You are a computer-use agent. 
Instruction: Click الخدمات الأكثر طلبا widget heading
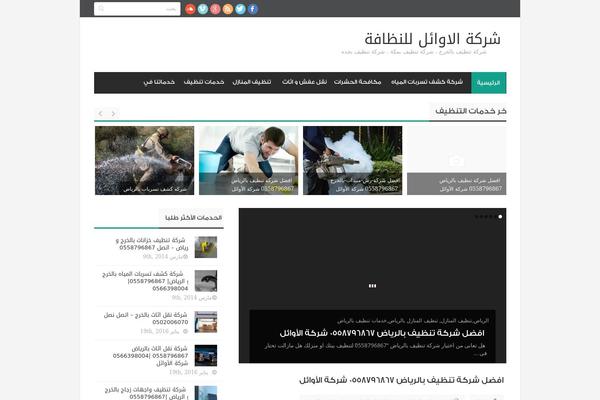pyautogui.click(x=193, y=218)
